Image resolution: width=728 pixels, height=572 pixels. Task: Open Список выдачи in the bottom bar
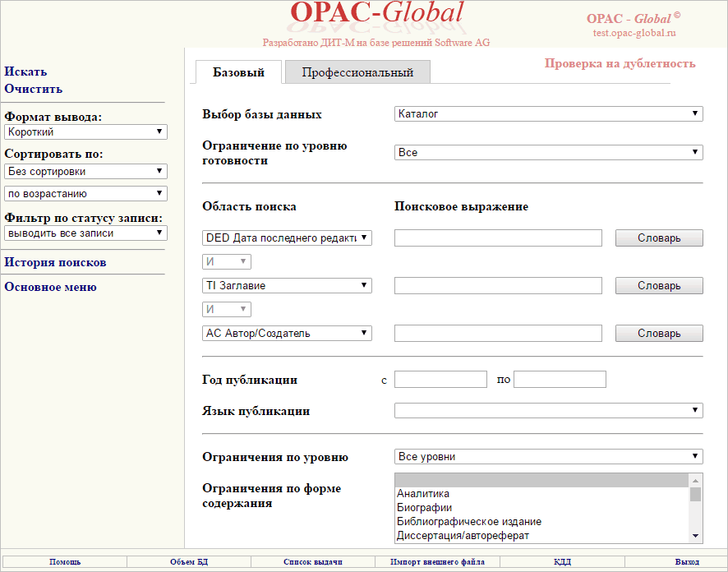tap(313, 562)
